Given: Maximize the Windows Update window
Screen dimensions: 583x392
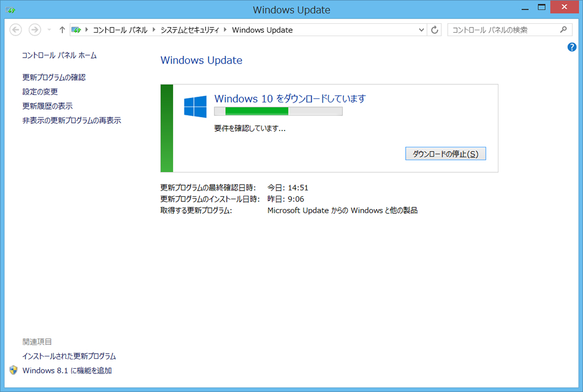Looking at the screenshot, I should coord(542,8).
